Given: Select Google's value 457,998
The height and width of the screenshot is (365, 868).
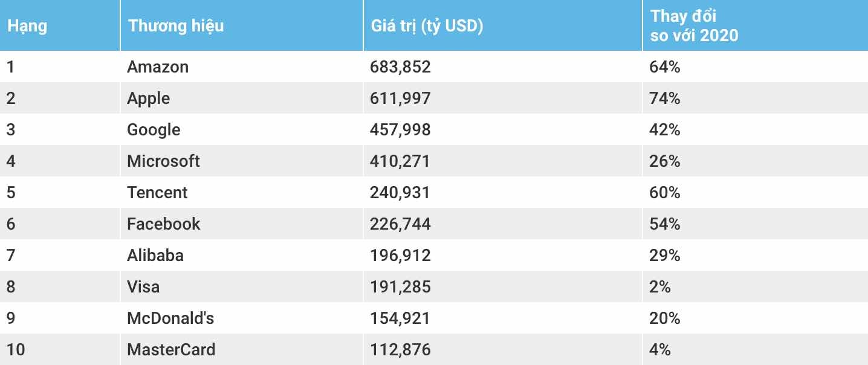Looking at the screenshot, I should pos(400,129).
